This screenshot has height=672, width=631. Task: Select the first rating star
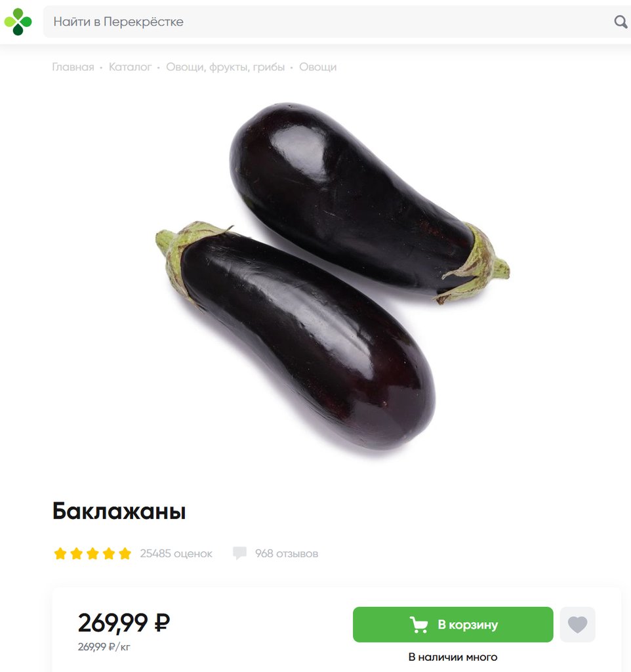(60, 553)
